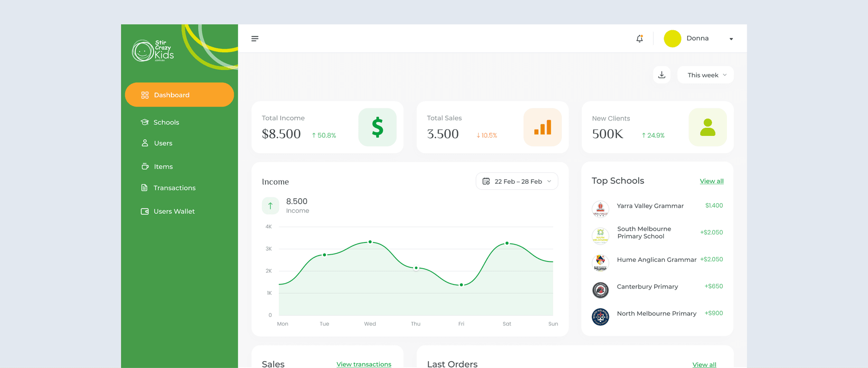Open Transactions page from sidebar
This screenshot has height=368, width=868.
[174, 188]
